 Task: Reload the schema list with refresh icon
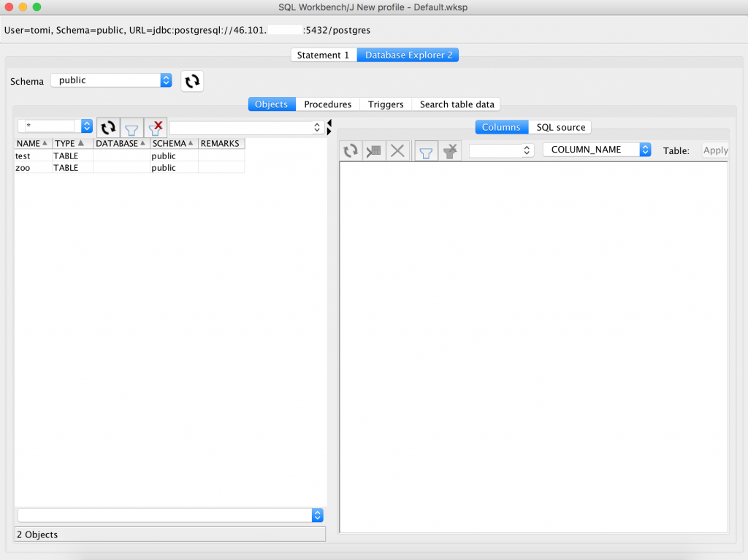coord(191,81)
